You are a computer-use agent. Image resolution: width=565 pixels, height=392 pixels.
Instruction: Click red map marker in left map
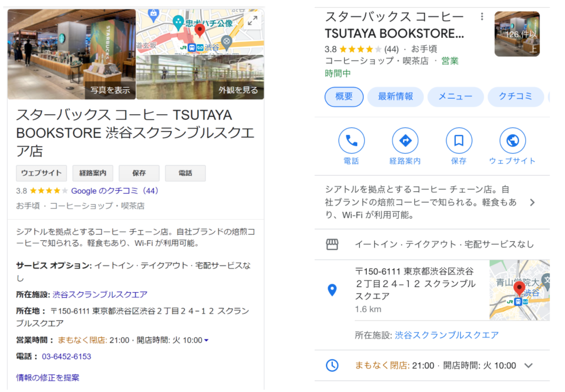pos(200,30)
